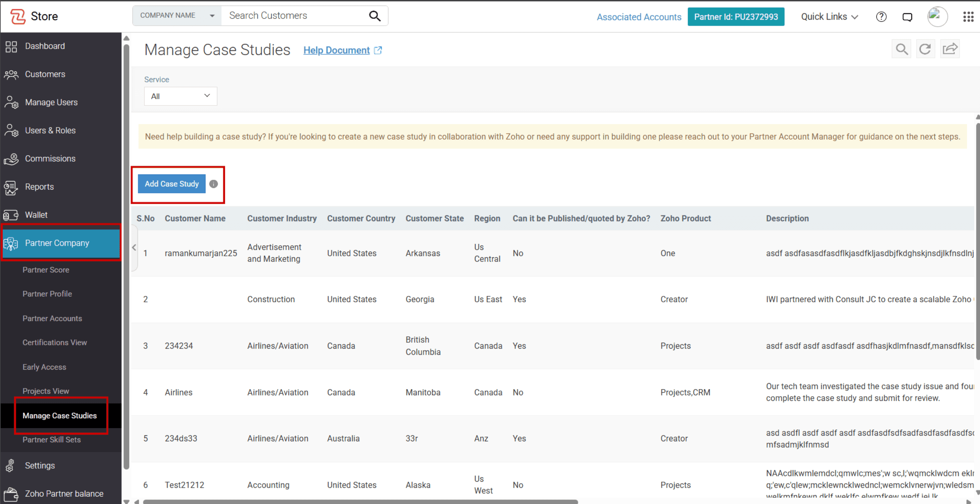Select Certifications View submenu item
Image resolution: width=980 pixels, height=504 pixels.
click(55, 342)
